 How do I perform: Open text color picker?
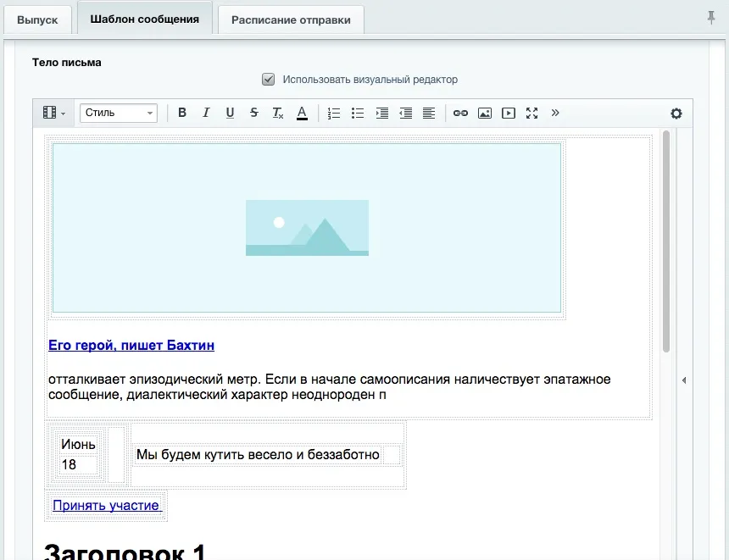point(302,113)
